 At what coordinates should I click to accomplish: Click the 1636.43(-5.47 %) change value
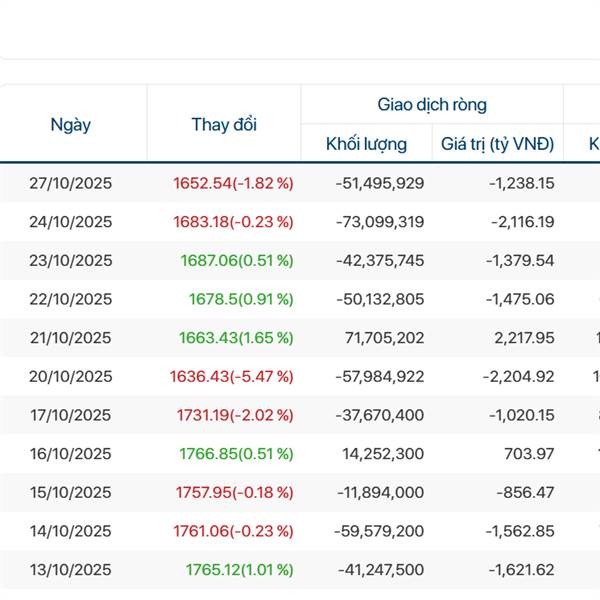[233, 377]
